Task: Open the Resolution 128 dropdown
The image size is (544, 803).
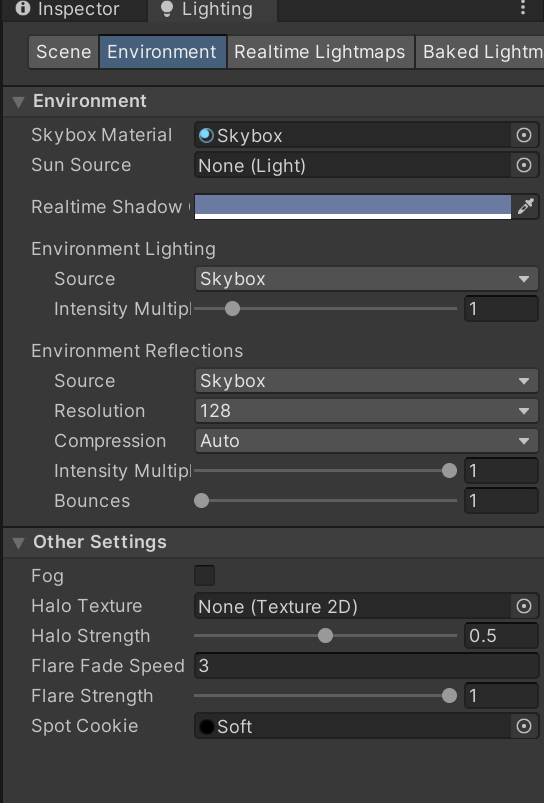Action: pyautogui.click(x=366, y=411)
